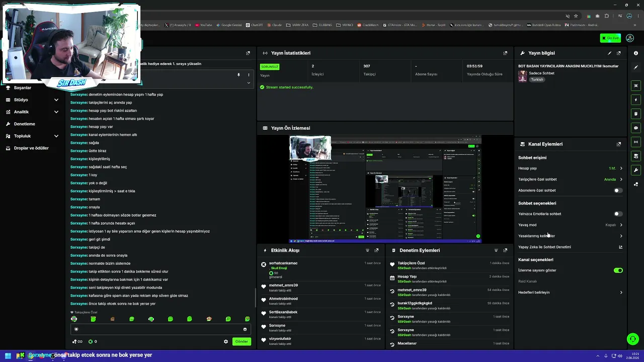The width and height of the screenshot is (644, 362).
Task: Pop out the Yayın İstatistikleri panel
Action: click(505, 53)
